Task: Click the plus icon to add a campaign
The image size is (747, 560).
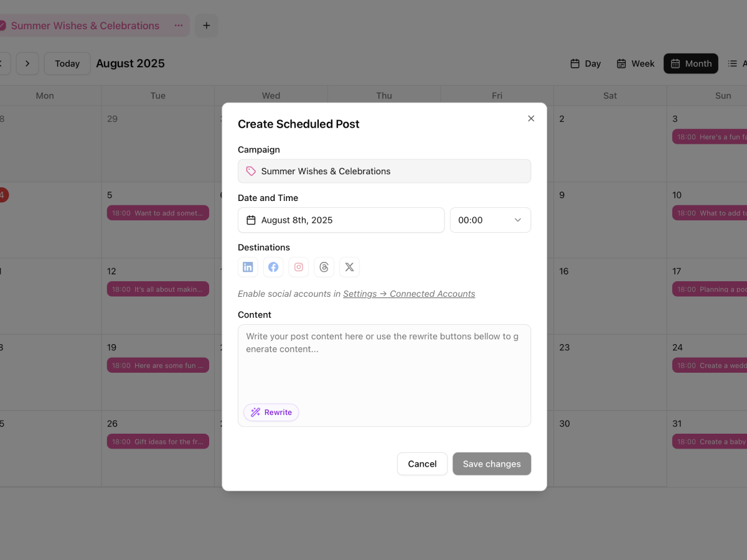Action: pyautogui.click(x=206, y=26)
